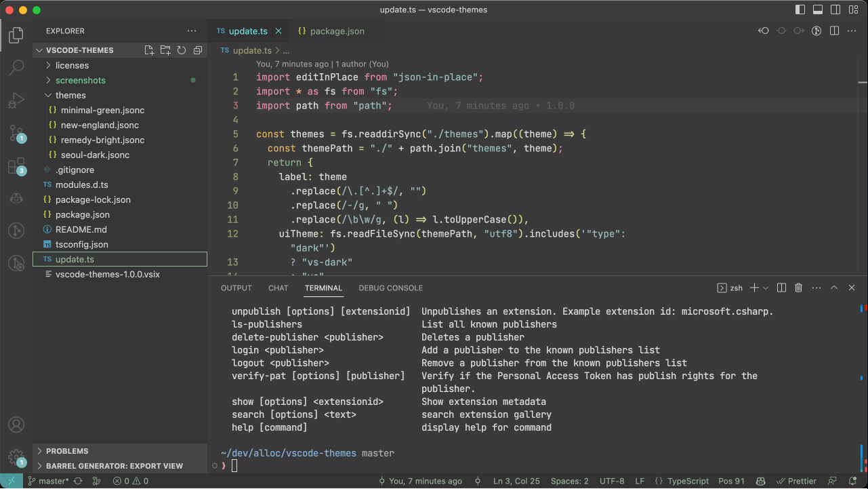This screenshot has height=489, width=868.
Task: Close the update.ts tab
Action: [x=278, y=31]
